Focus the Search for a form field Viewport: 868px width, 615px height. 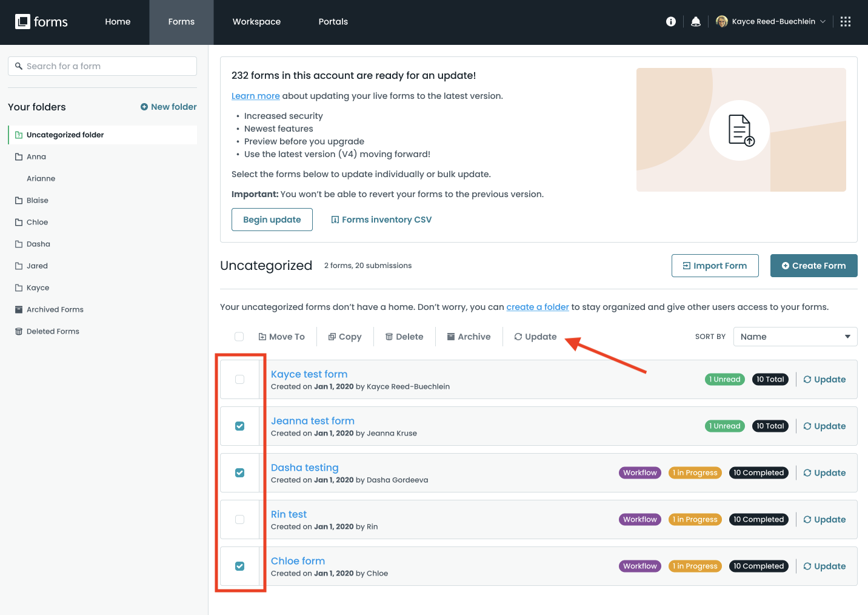coord(102,66)
